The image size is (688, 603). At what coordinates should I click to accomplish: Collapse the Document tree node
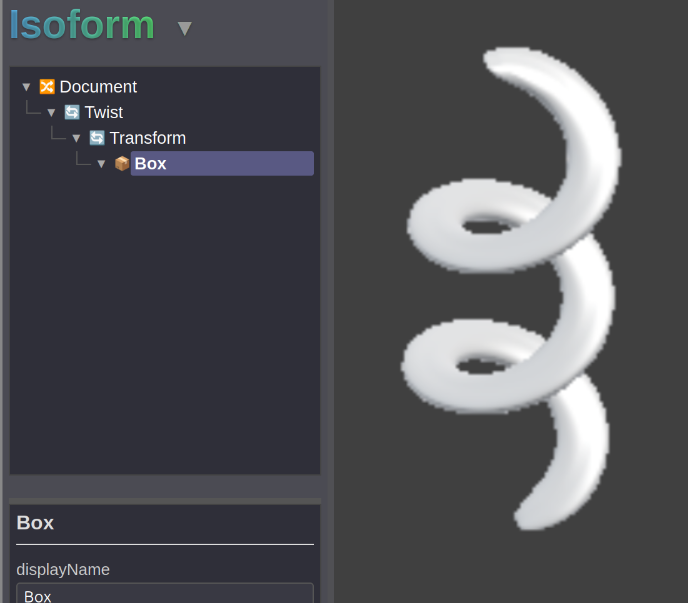[26, 87]
